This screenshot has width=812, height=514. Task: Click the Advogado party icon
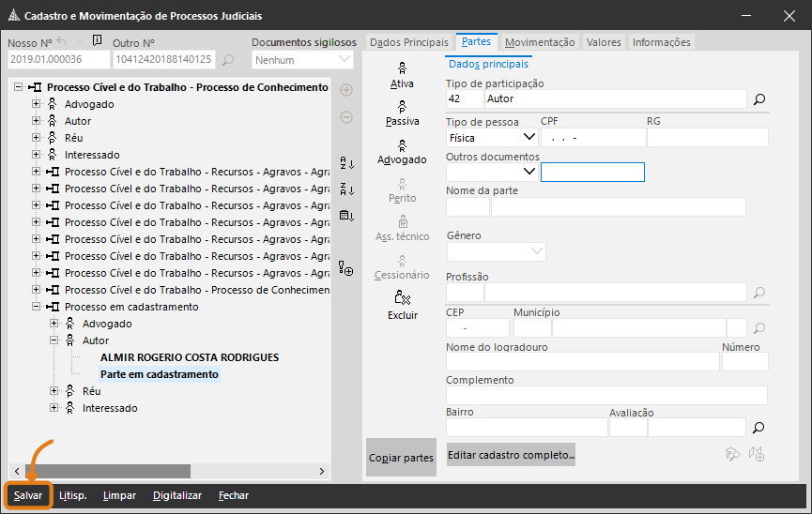[x=402, y=151]
